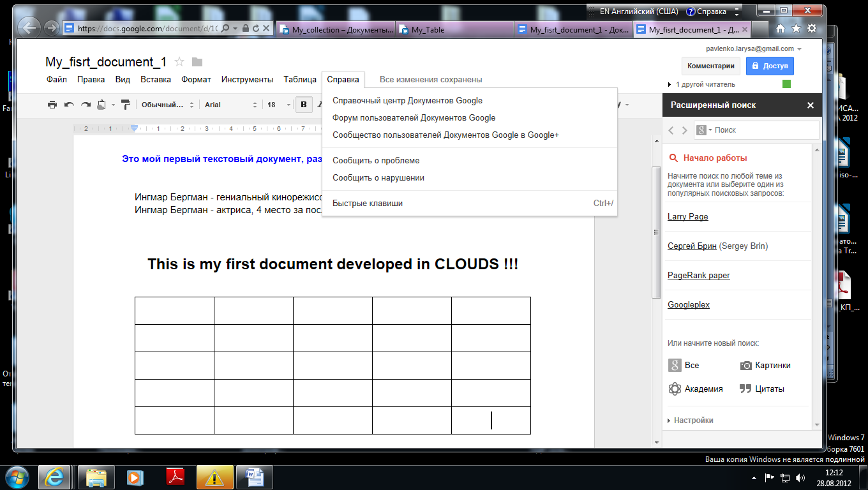Open the Googleplex link
The image size is (868, 490).
click(x=689, y=305)
